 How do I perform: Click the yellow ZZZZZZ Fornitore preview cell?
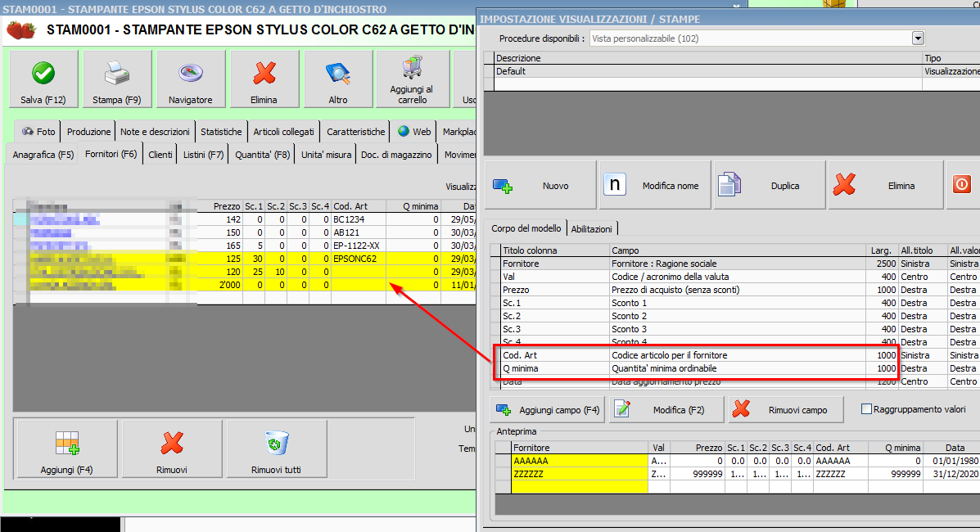point(580,474)
